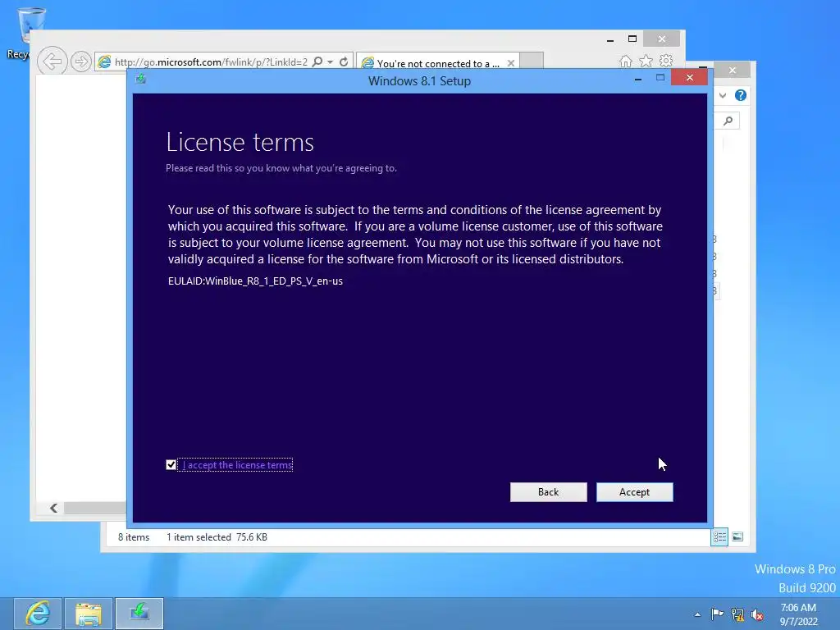Close the Internet Explorer window
This screenshot has width=840, height=630.
(662, 39)
